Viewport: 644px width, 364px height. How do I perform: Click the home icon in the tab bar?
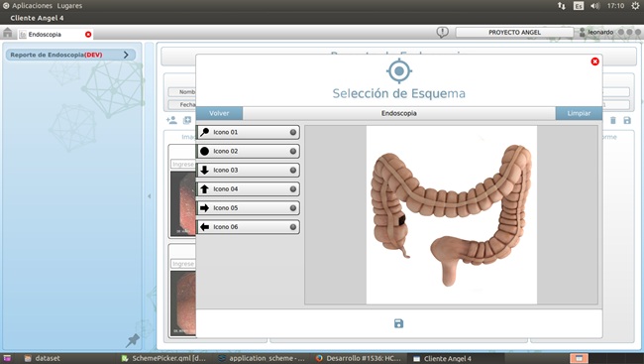click(x=7, y=33)
